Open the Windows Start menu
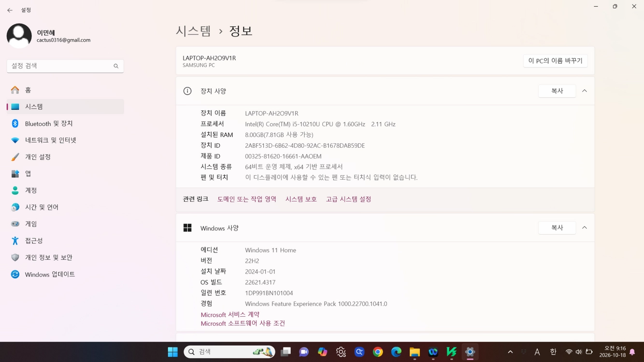Image resolution: width=644 pixels, height=362 pixels. [172, 352]
